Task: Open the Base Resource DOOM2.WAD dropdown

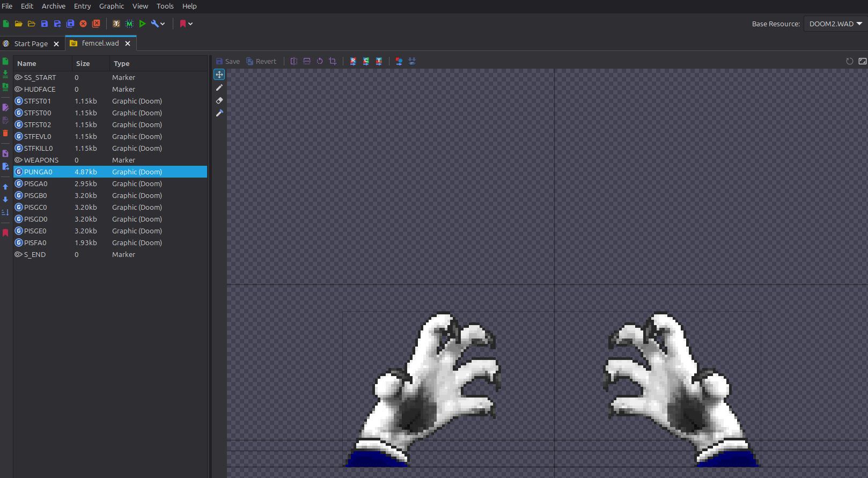Action: pos(836,24)
